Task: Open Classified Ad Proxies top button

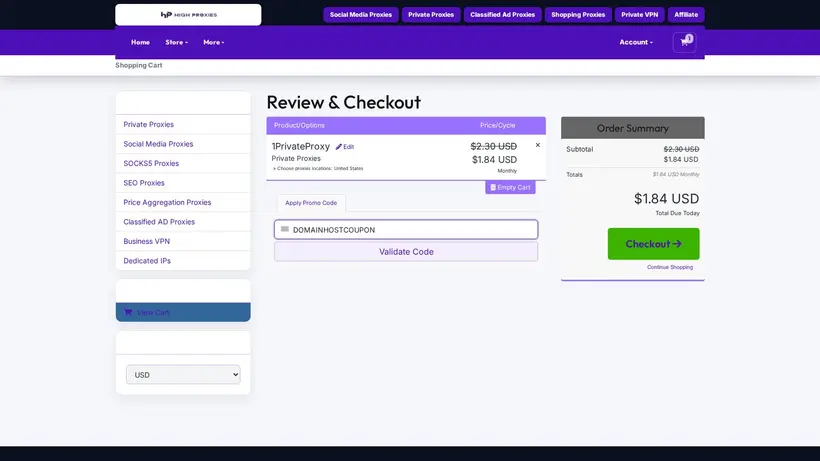Action: click(503, 15)
